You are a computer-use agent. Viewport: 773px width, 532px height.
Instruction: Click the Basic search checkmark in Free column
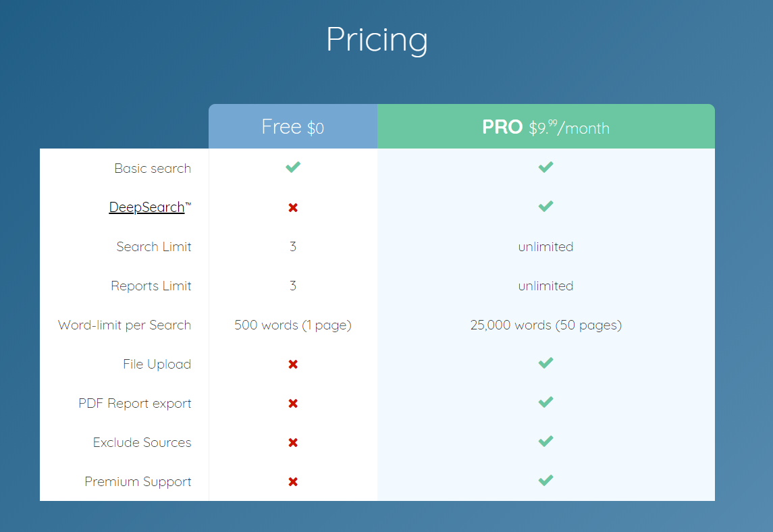pyautogui.click(x=293, y=167)
